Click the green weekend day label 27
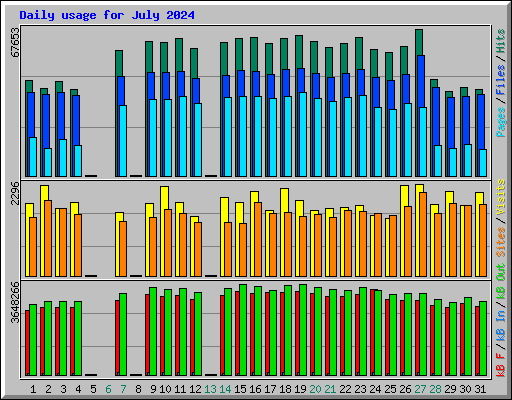This screenshot has width=512, height=400. coord(420,389)
